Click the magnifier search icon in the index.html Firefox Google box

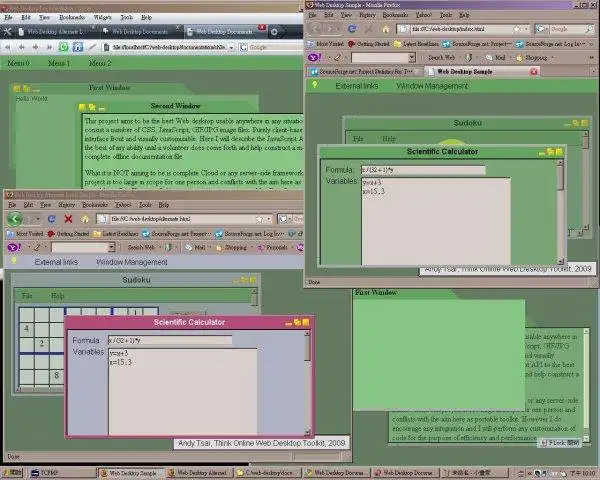coord(590,29)
